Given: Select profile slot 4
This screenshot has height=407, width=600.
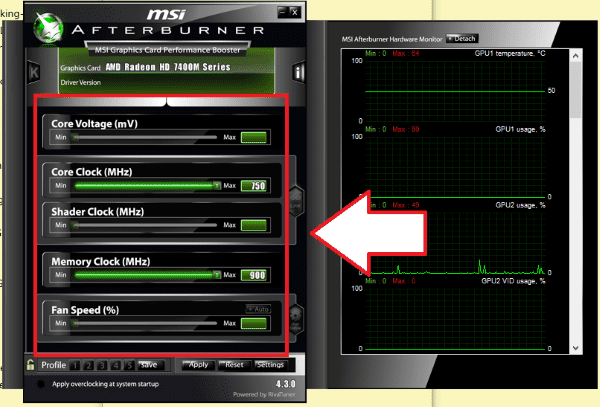Looking at the screenshot, I should click(x=116, y=366).
